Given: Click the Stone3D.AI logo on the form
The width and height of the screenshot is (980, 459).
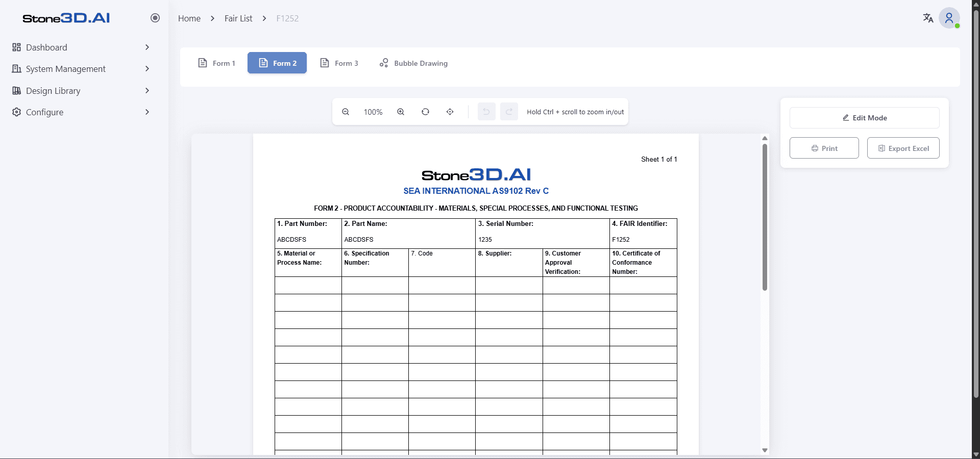Looking at the screenshot, I should pyautogui.click(x=476, y=175).
